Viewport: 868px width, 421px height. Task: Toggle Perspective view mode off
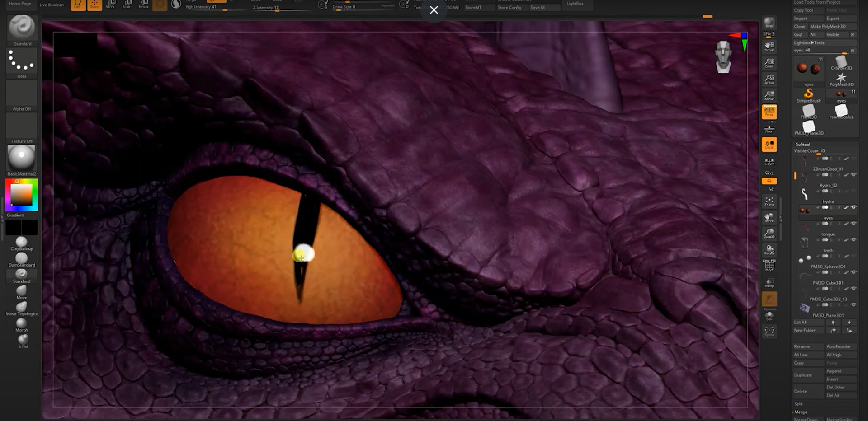pyautogui.click(x=769, y=111)
